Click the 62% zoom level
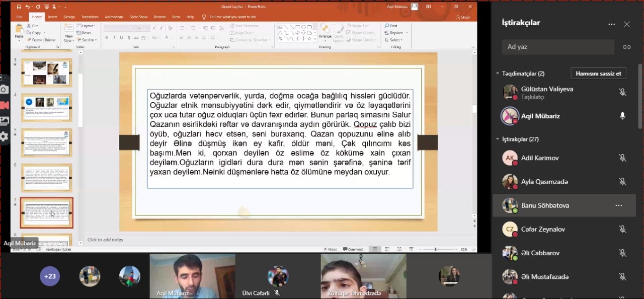 click(464, 249)
